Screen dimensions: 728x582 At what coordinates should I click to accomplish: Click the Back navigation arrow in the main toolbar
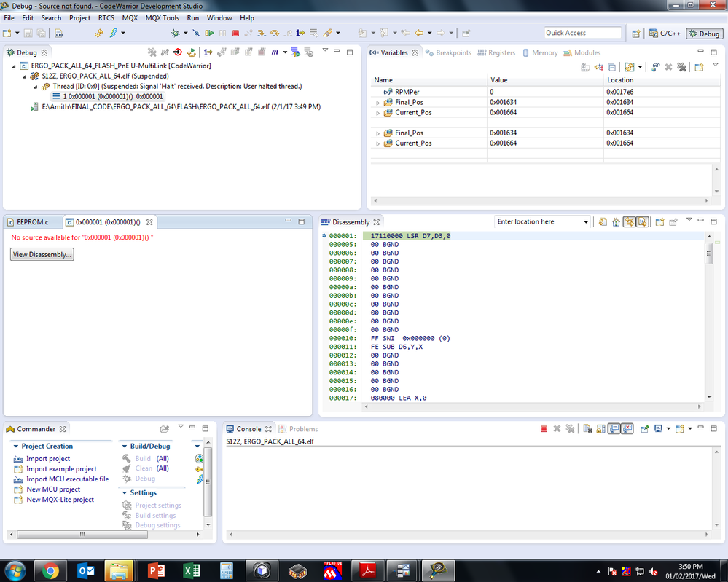tap(419, 33)
